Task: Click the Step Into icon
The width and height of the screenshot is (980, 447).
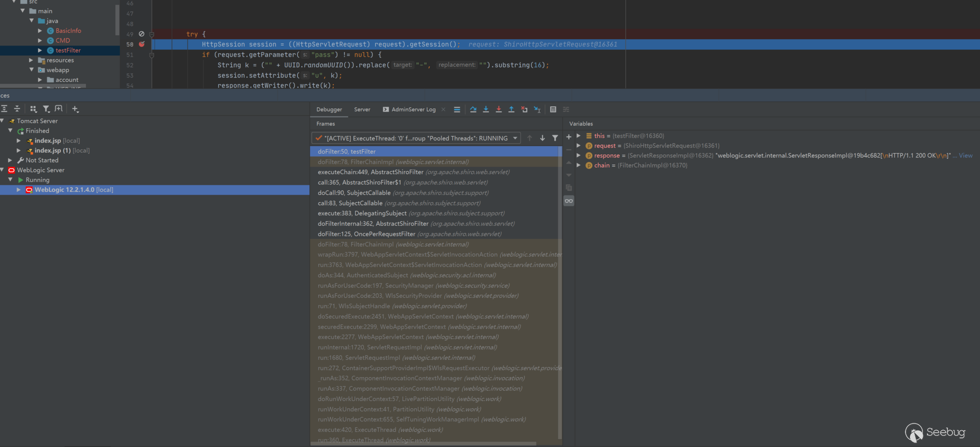Action: click(x=486, y=109)
